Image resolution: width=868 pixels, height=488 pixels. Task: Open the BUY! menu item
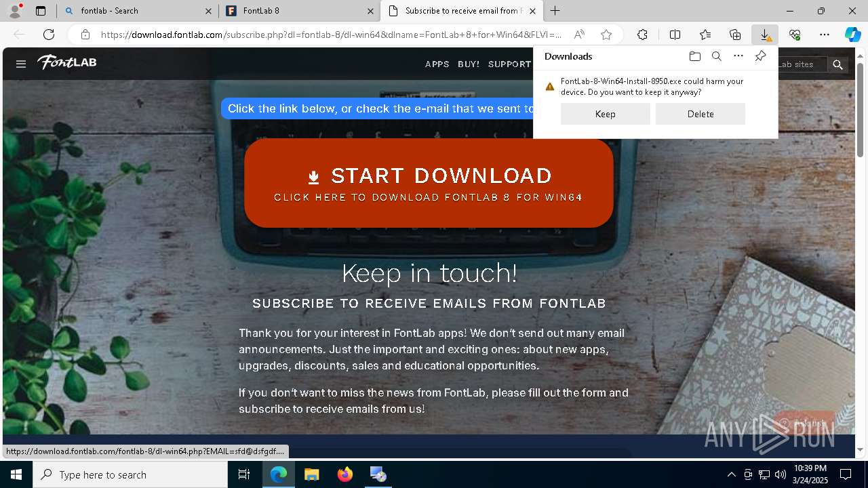tap(469, 64)
